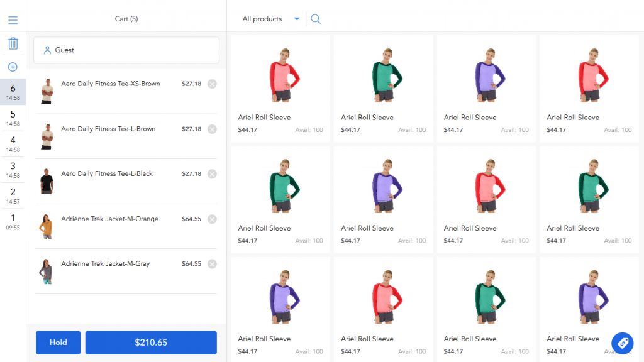Remove Adrienne Trek Jacket-M-Gray from cart
The height and width of the screenshot is (362, 644).
[x=212, y=264]
